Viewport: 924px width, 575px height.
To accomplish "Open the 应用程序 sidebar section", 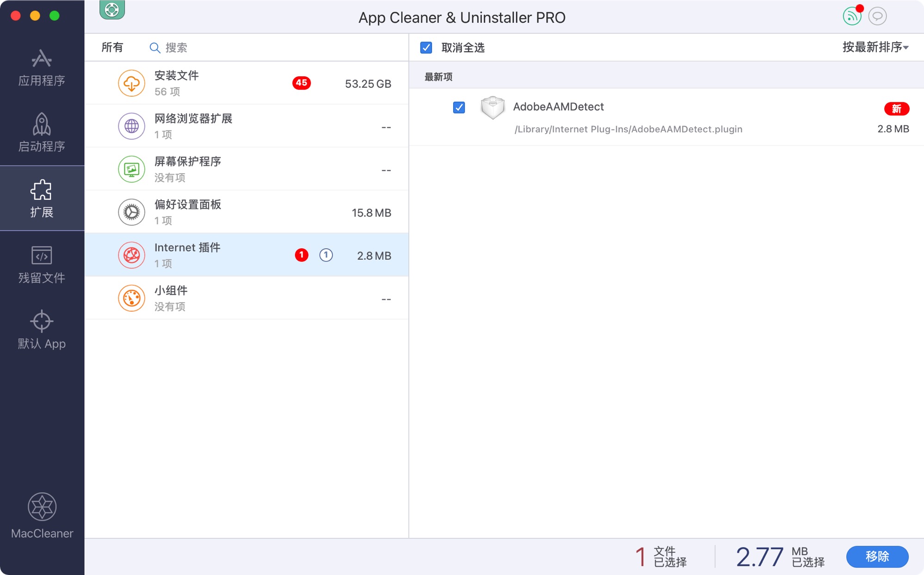I will click(x=42, y=68).
